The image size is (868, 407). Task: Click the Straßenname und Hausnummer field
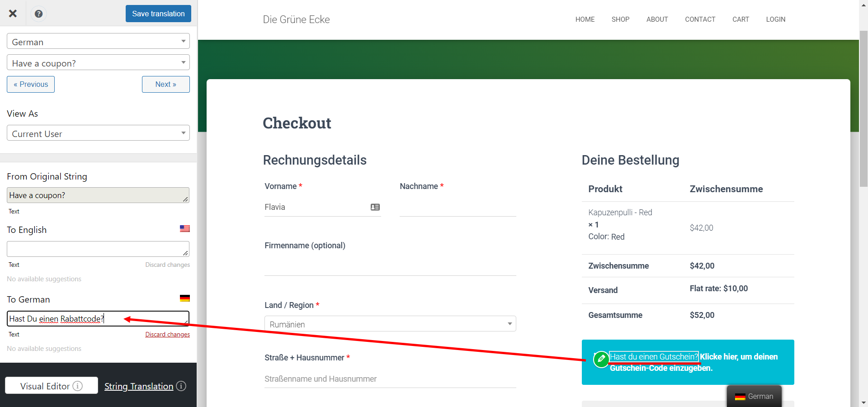point(390,379)
